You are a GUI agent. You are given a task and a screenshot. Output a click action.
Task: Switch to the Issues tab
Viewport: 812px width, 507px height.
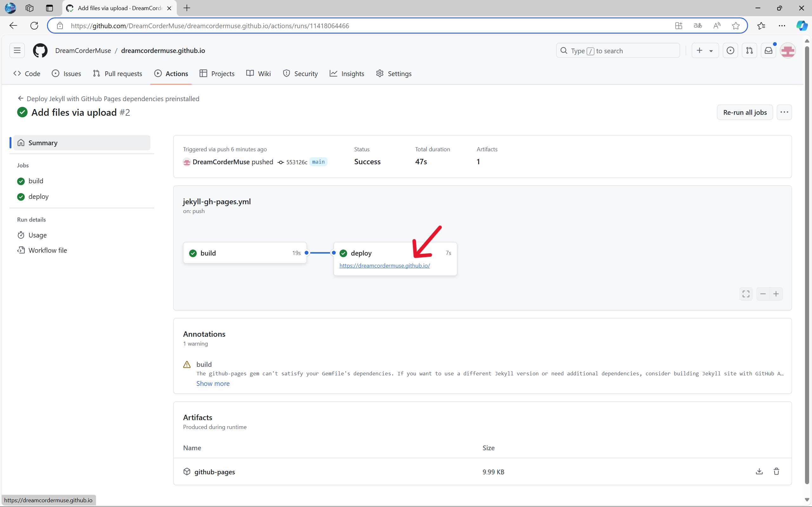[66, 74]
